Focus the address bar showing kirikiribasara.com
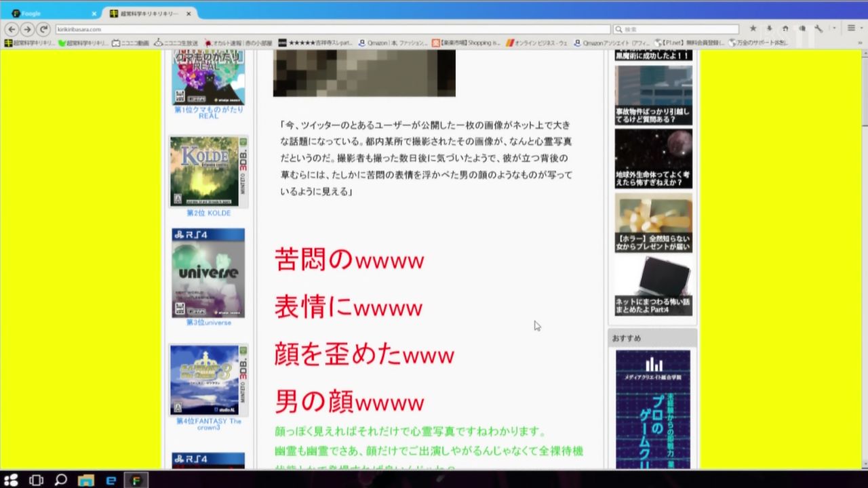This screenshot has width=868, height=488. click(333, 29)
